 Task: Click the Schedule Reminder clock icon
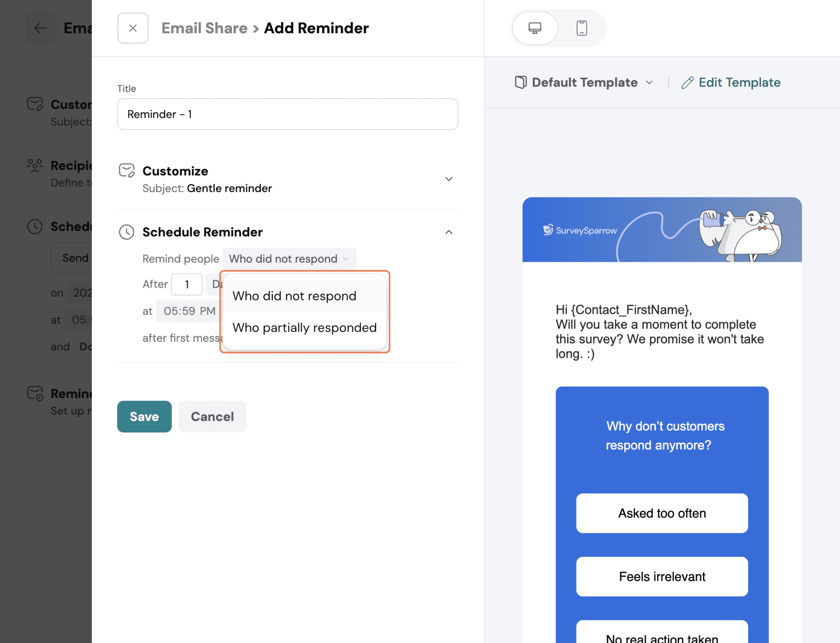[x=126, y=232]
